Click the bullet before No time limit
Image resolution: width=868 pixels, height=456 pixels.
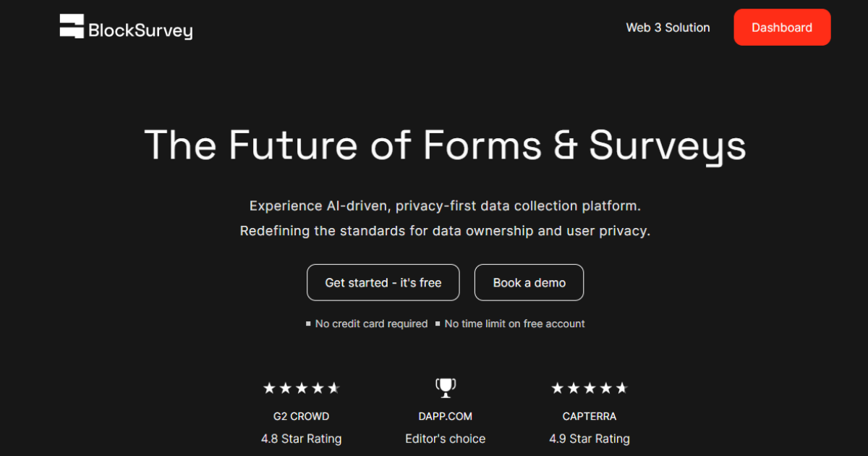[438, 324]
